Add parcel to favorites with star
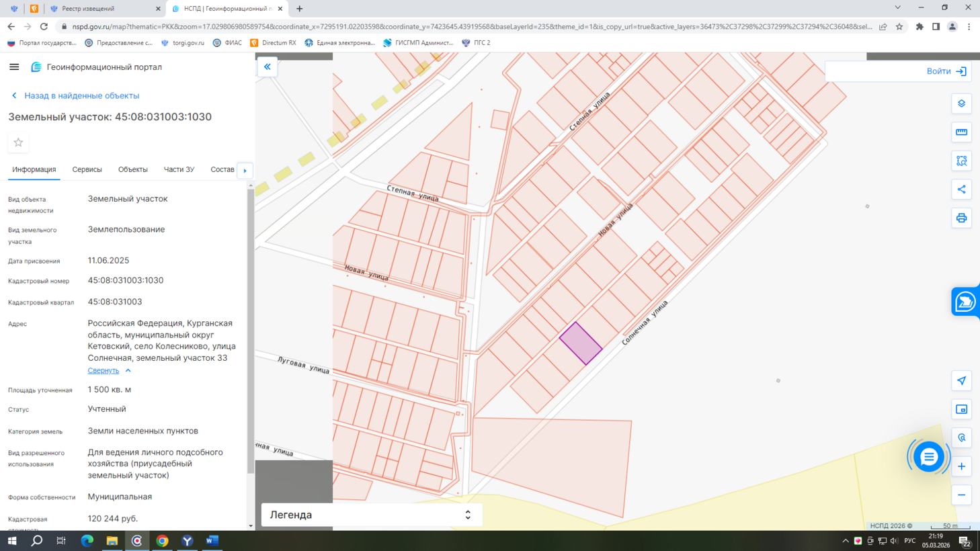Image resolution: width=980 pixels, height=551 pixels. click(18, 142)
